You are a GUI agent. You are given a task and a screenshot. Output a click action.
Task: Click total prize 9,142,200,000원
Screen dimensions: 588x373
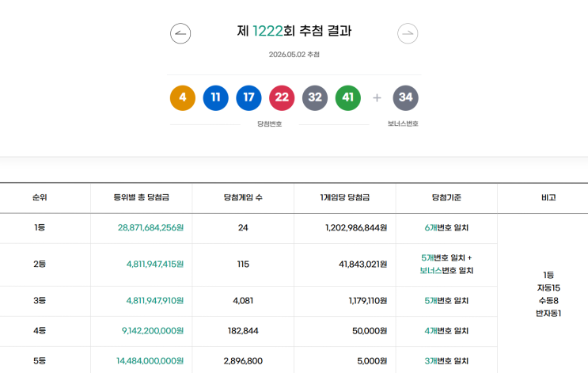[153, 331]
